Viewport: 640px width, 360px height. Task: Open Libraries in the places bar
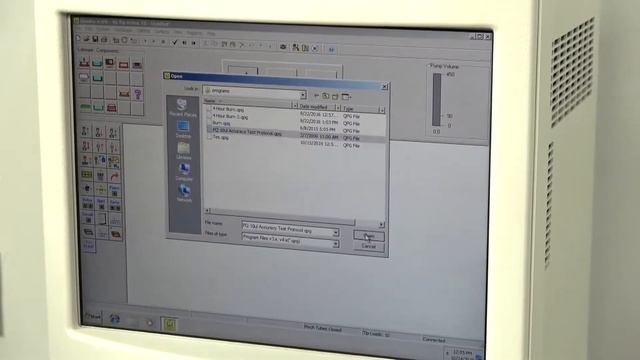(x=184, y=151)
